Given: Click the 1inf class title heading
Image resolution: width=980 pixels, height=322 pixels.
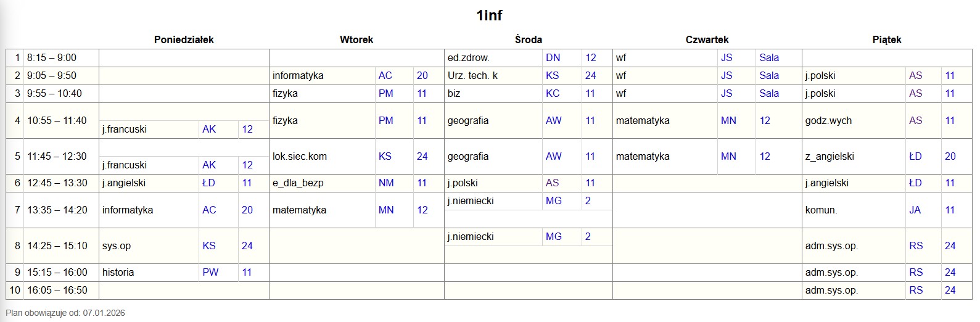Looking at the screenshot, I should tap(490, 15).
